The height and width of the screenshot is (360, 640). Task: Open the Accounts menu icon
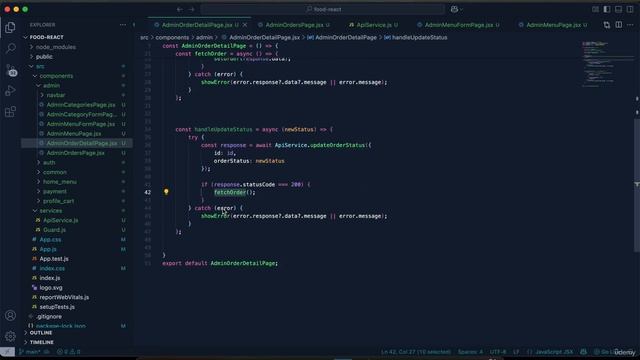tap(10, 315)
